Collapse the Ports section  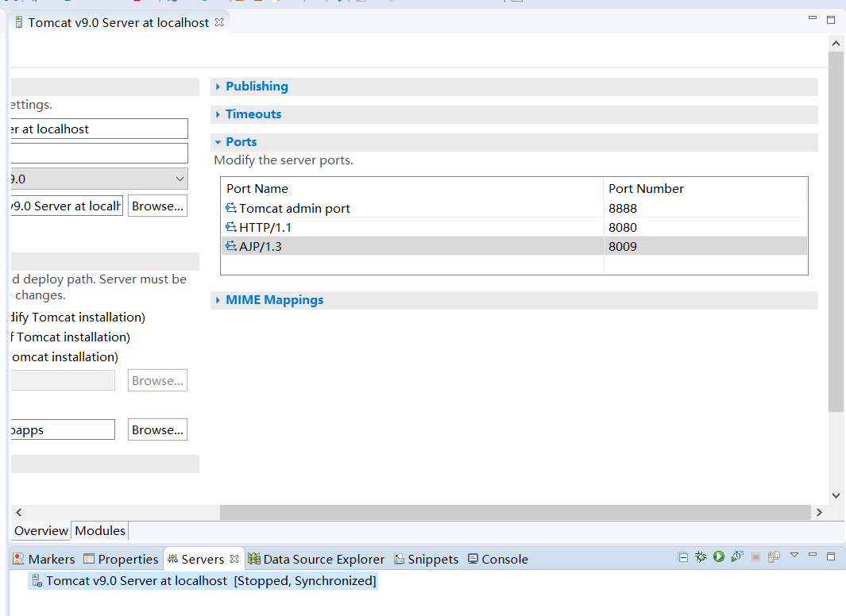pos(218,142)
